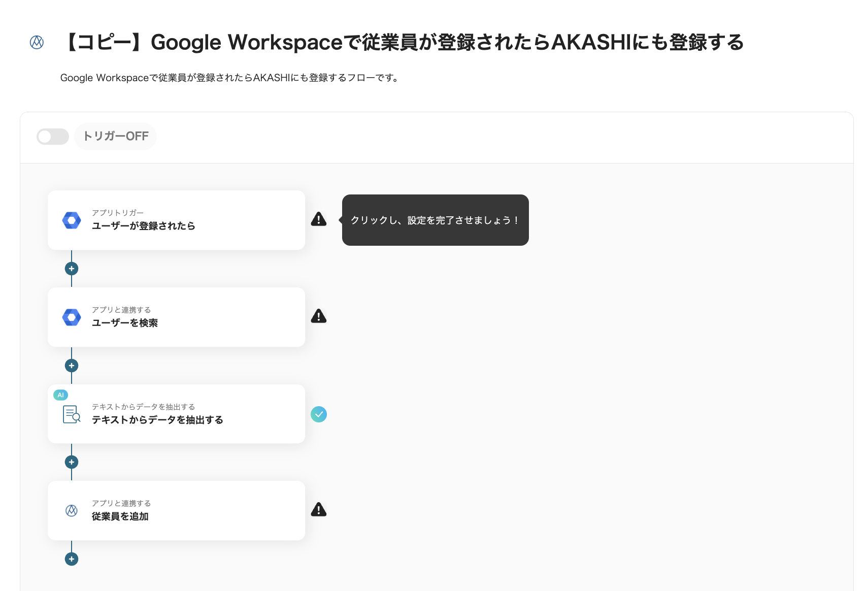Add a step after テキストからデータを抽出する

(72, 462)
